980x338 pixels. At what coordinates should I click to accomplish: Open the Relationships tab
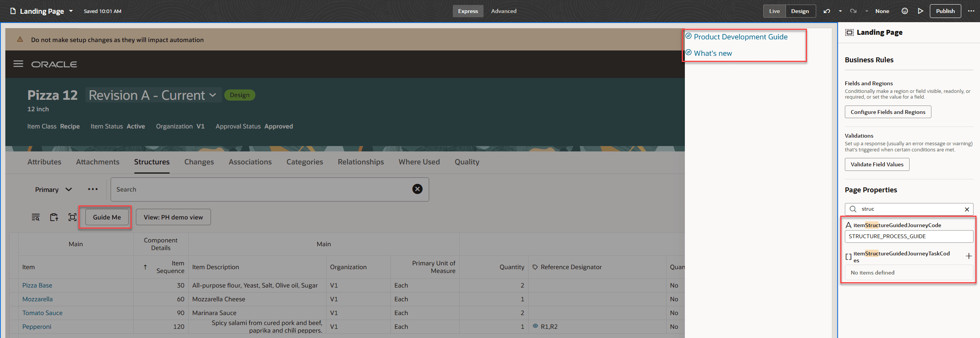pos(361,162)
